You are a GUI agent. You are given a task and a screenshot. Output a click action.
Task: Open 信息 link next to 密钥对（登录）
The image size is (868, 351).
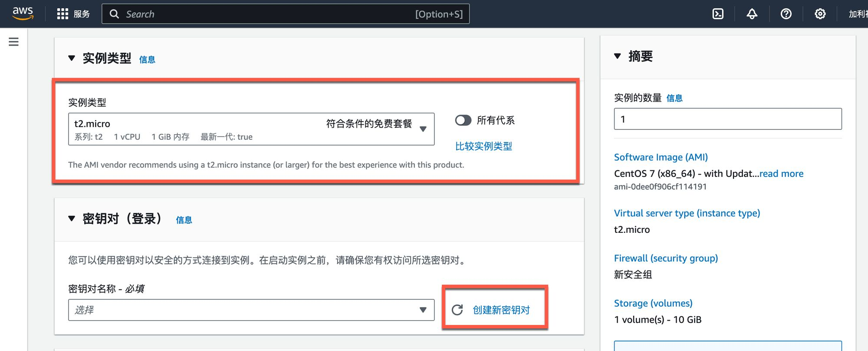[x=184, y=220]
